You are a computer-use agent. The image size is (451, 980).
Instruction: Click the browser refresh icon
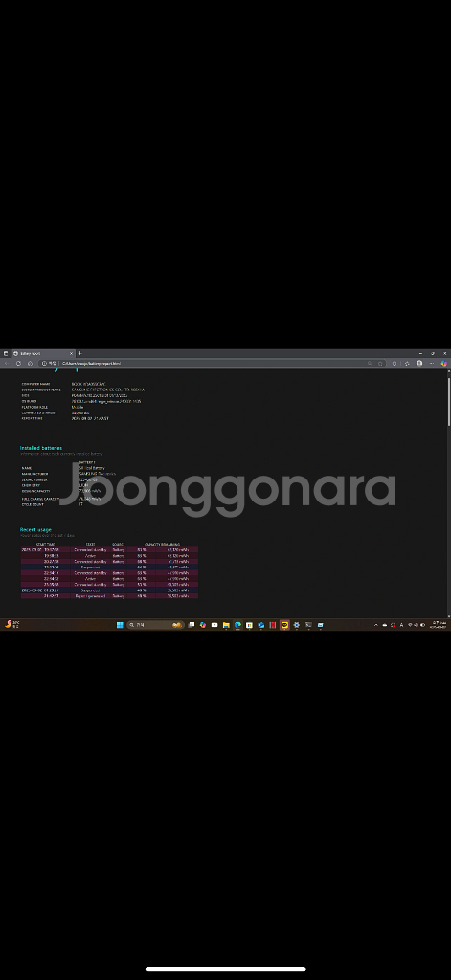(x=18, y=363)
